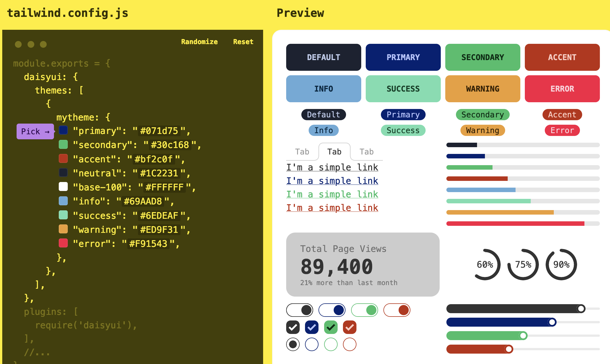Edit the #071d75 primary hex value
Image resolution: width=610 pixels, height=364 pixels.
pos(159,131)
